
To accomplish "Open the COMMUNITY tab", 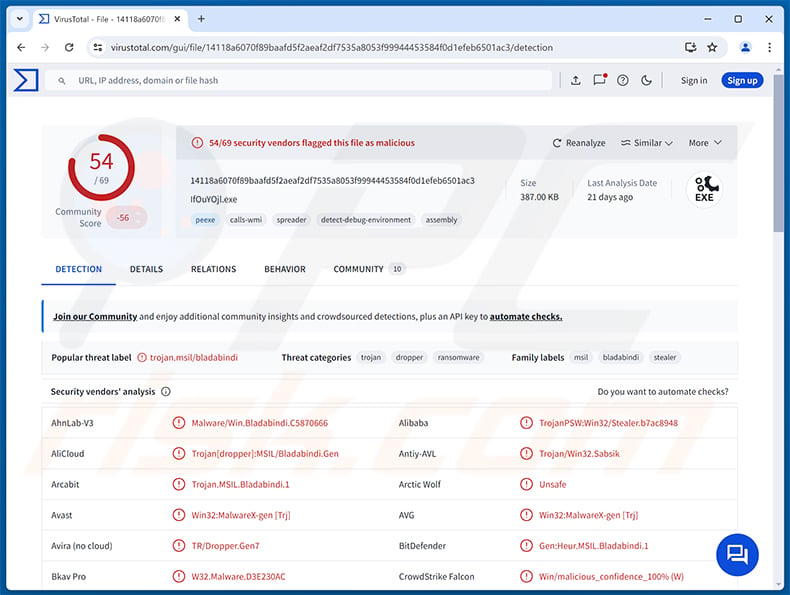I will tap(368, 269).
